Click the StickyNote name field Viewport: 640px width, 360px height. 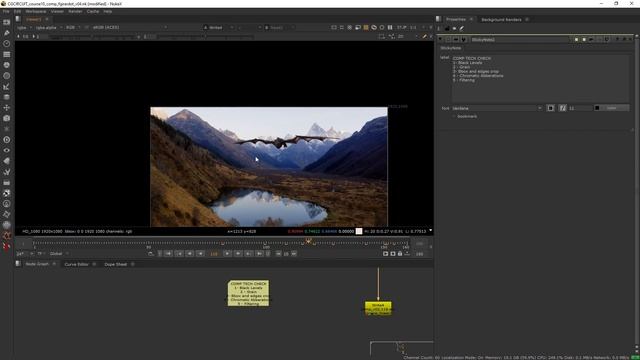(x=520, y=40)
